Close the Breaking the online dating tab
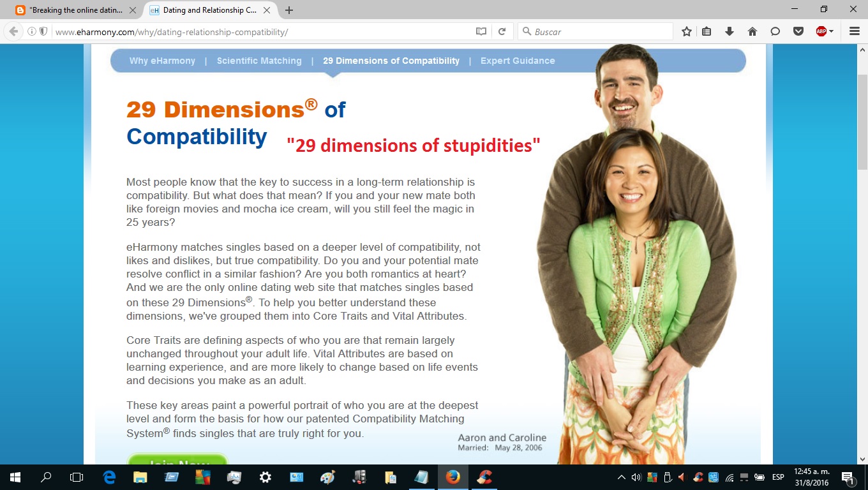 coord(133,10)
